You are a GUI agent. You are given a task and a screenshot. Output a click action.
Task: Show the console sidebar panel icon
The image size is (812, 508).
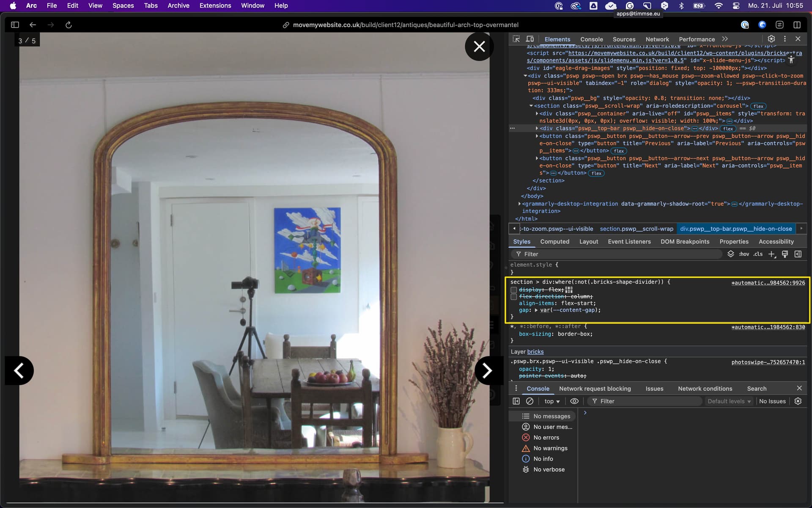pyautogui.click(x=516, y=401)
